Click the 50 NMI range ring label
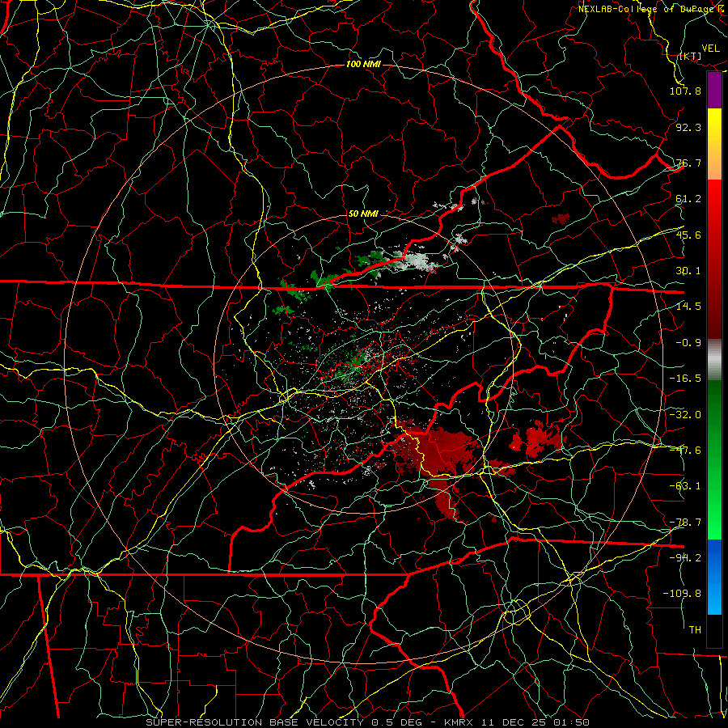Screen dimensions: 728x728 tap(363, 214)
